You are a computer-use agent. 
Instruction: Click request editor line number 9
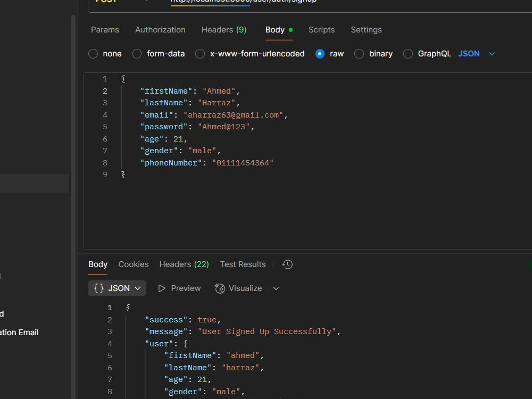tap(105, 174)
